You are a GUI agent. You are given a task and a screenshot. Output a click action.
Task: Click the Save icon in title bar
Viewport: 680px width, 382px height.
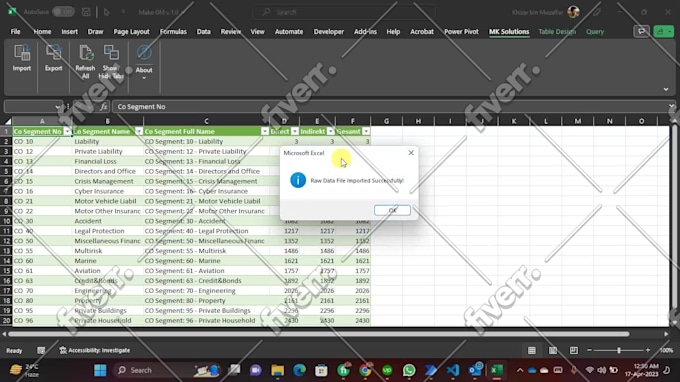click(x=86, y=12)
